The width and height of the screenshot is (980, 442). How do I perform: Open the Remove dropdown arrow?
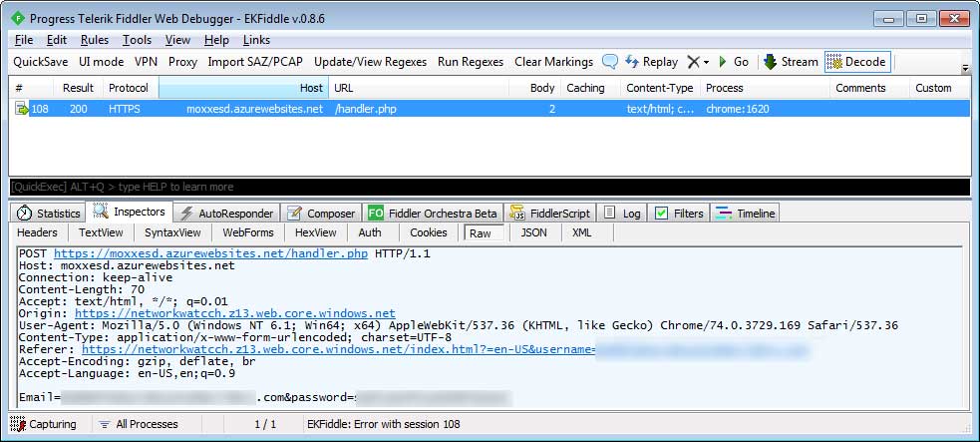pyautogui.click(x=706, y=62)
